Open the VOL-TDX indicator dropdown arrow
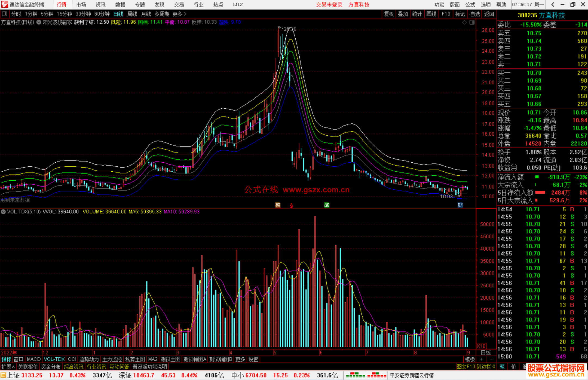 click(3, 212)
